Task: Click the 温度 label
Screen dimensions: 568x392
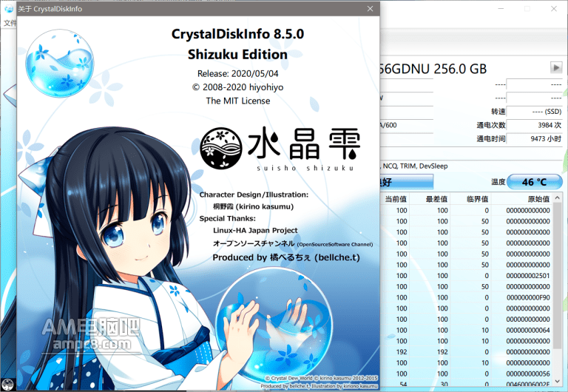Action: click(498, 182)
